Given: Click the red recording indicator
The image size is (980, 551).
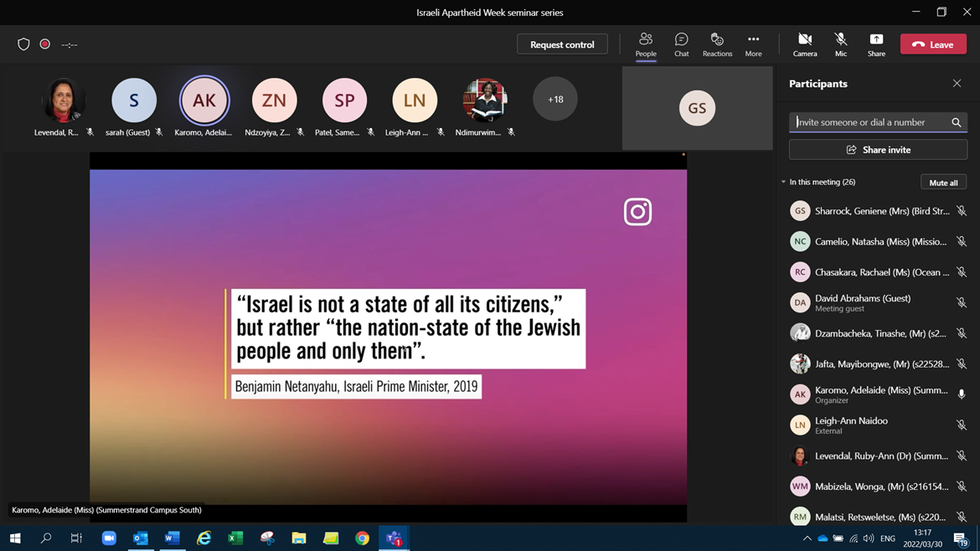Looking at the screenshot, I should pos(45,44).
